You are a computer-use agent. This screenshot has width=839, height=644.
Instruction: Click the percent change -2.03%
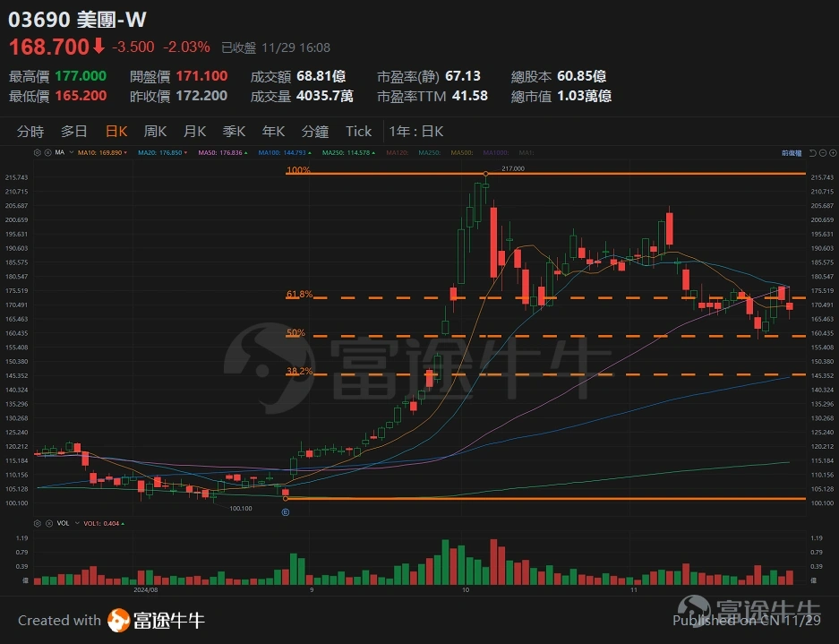[x=186, y=47]
